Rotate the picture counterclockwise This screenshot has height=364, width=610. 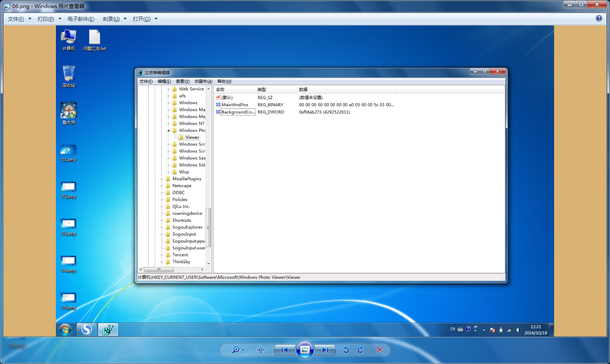click(346, 350)
